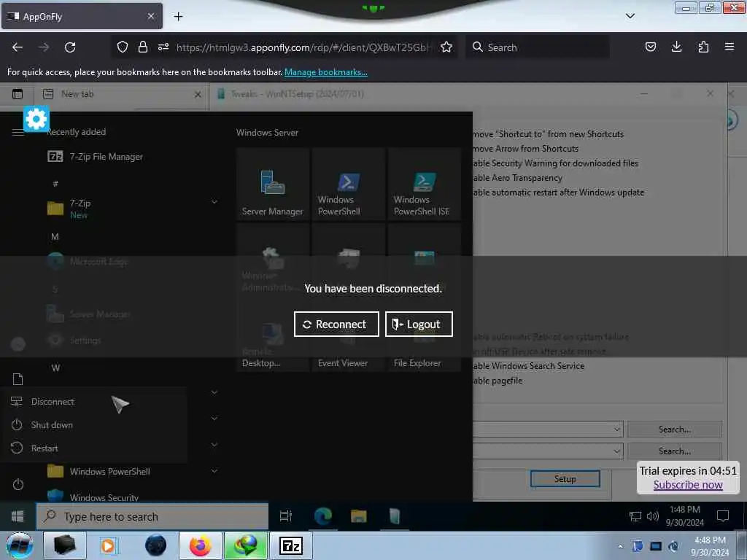Viewport: 747px width, 560px height.
Task: Show hidden host tray icons arrow
Action: pyautogui.click(x=620, y=547)
